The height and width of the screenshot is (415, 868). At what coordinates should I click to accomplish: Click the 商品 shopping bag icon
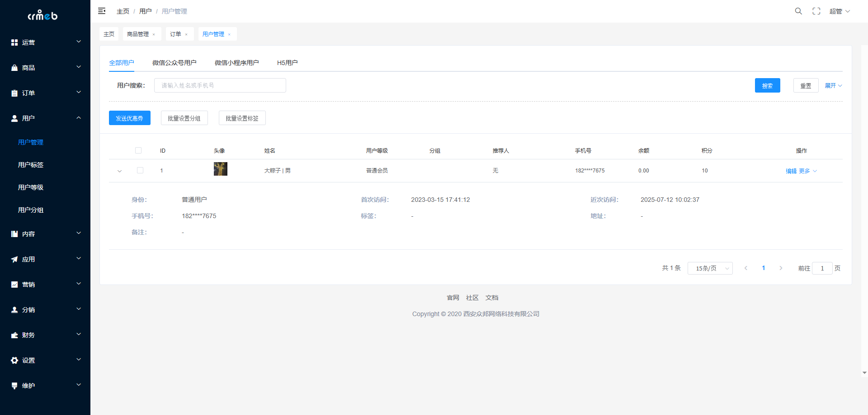pos(14,68)
